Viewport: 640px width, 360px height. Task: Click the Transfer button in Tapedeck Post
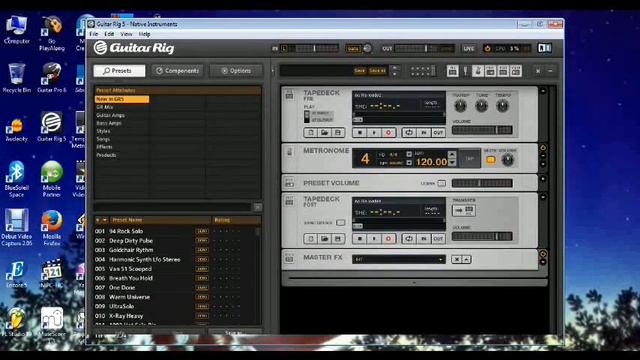(x=464, y=210)
